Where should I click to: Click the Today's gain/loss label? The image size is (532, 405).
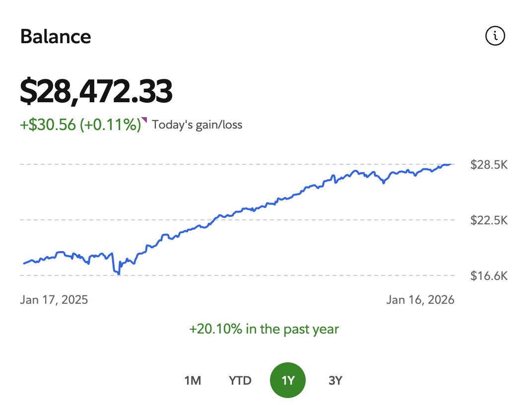(x=197, y=125)
